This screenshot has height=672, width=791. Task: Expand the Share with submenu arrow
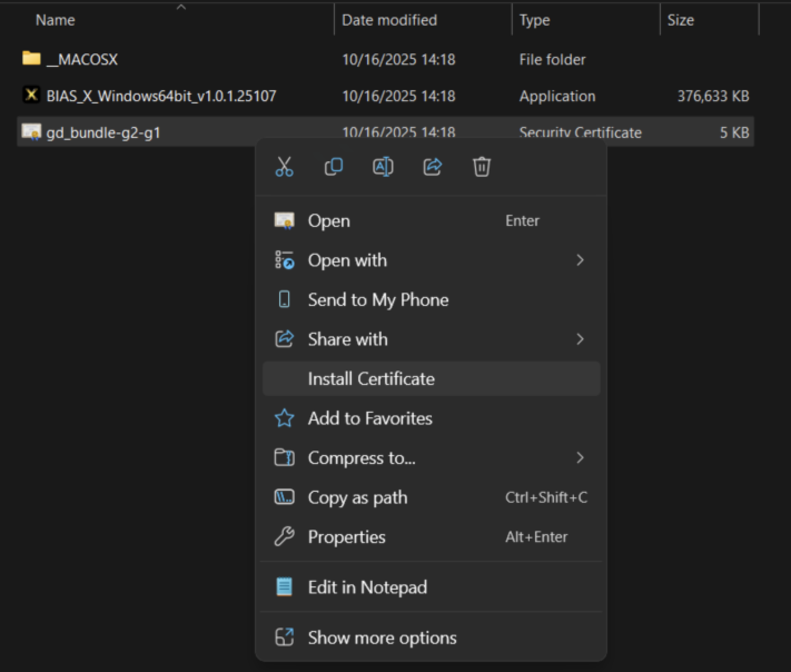pyautogui.click(x=580, y=339)
